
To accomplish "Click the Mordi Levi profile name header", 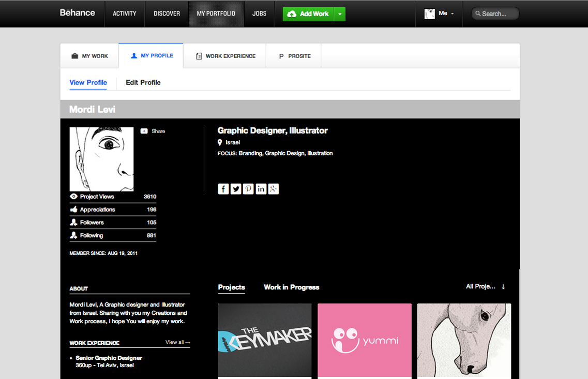I will click(x=92, y=109).
